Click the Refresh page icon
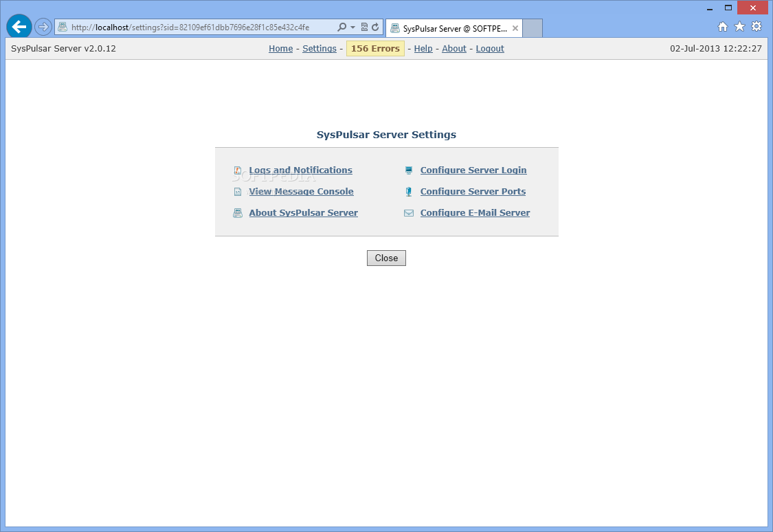This screenshot has width=773, height=532. pos(375,27)
